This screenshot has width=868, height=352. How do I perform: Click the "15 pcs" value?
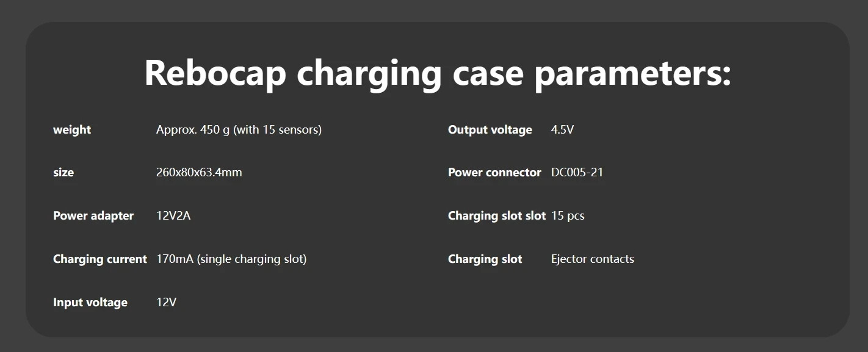click(x=568, y=216)
